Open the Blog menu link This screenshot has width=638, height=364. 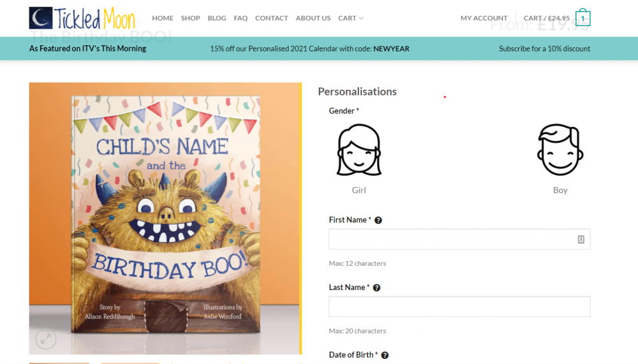coord(217,18)
